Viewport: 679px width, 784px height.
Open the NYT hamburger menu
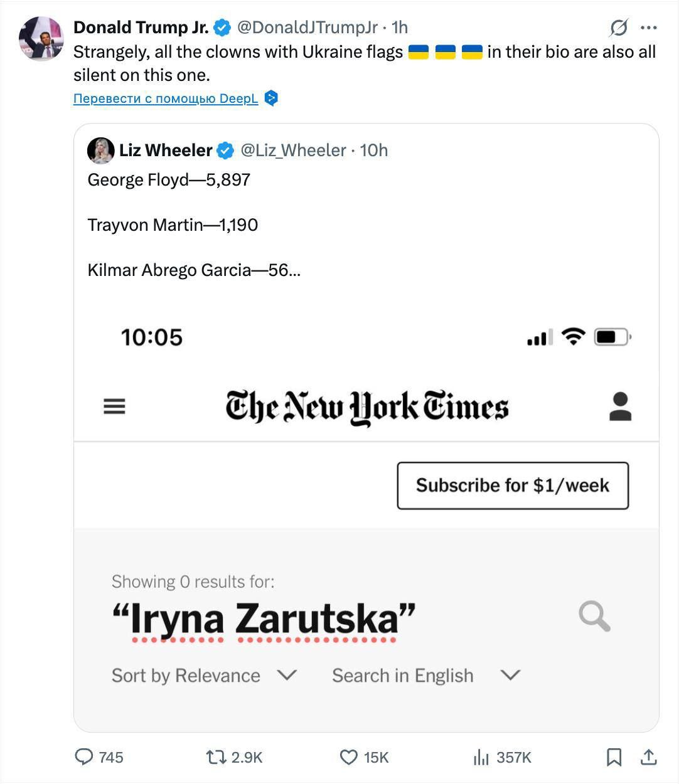(x=114, y=406)
